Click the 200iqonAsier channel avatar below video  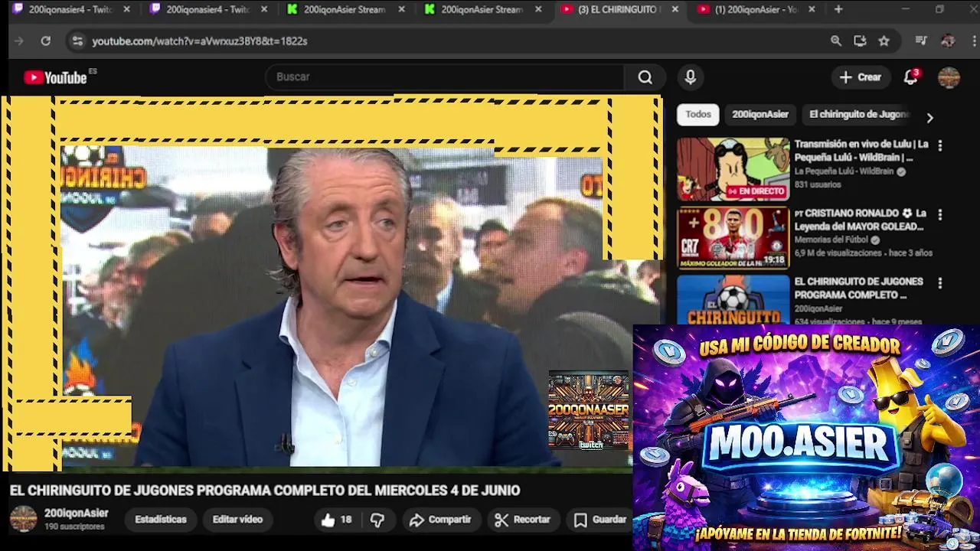point(23,519)
